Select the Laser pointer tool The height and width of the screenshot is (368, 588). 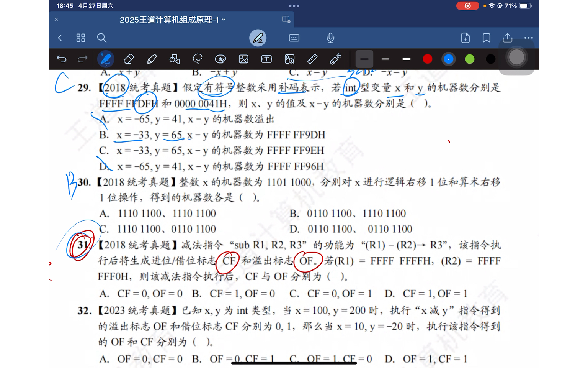(335, 59)
